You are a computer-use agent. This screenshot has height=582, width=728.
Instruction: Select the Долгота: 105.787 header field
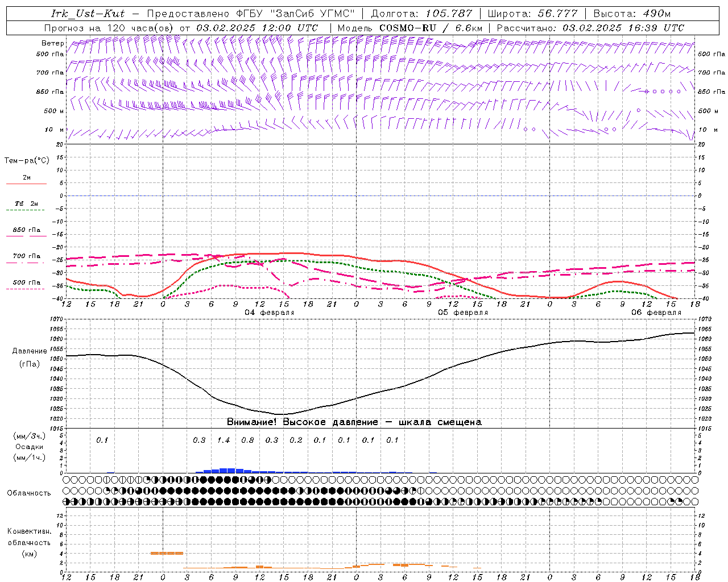pos(421,14)
